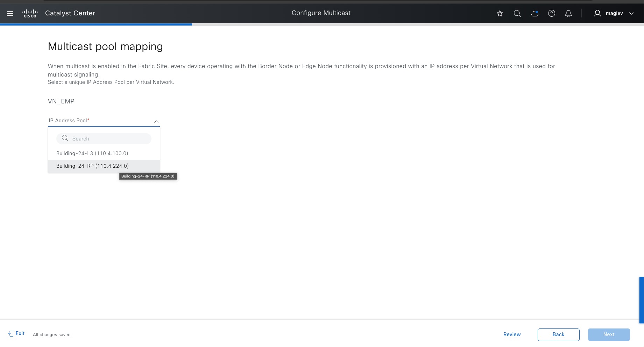Open the user profile icon
Viewport: 644px width, 347px height.
(597, 13)
